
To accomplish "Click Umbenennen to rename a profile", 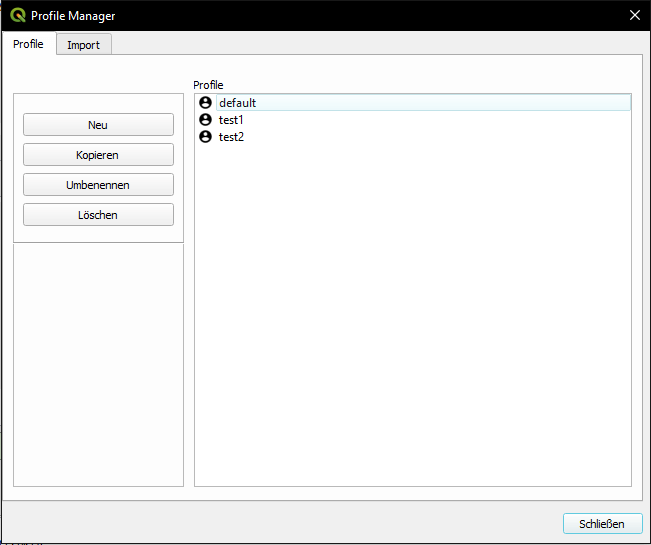I will point(98,185).
